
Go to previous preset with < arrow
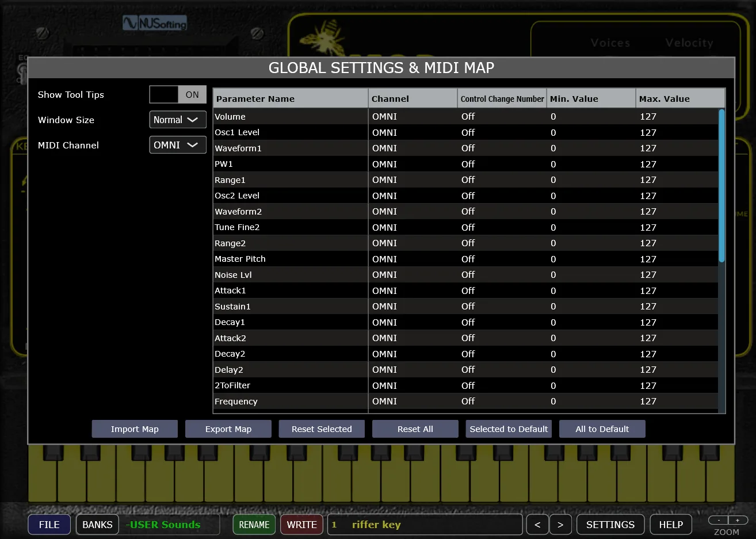(x=537, y=525)
